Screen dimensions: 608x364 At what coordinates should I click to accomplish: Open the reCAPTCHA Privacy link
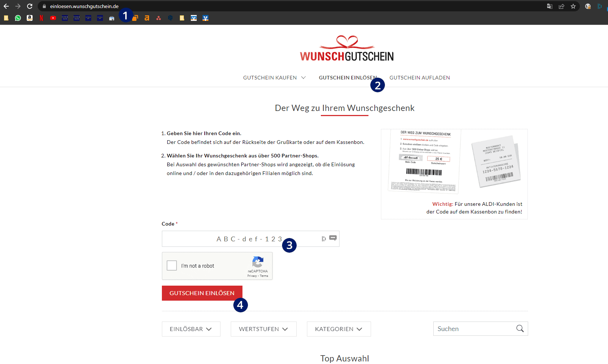(x=252, y=276)
